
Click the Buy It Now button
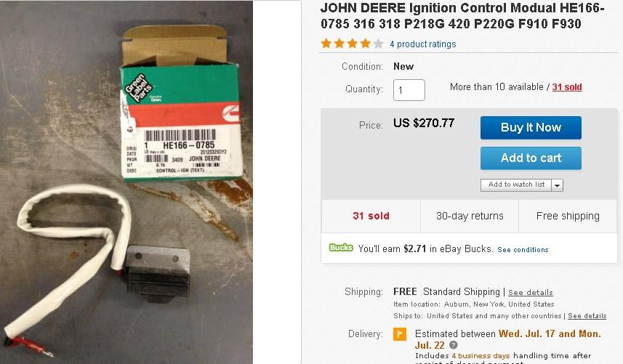[x=531, y=128]
